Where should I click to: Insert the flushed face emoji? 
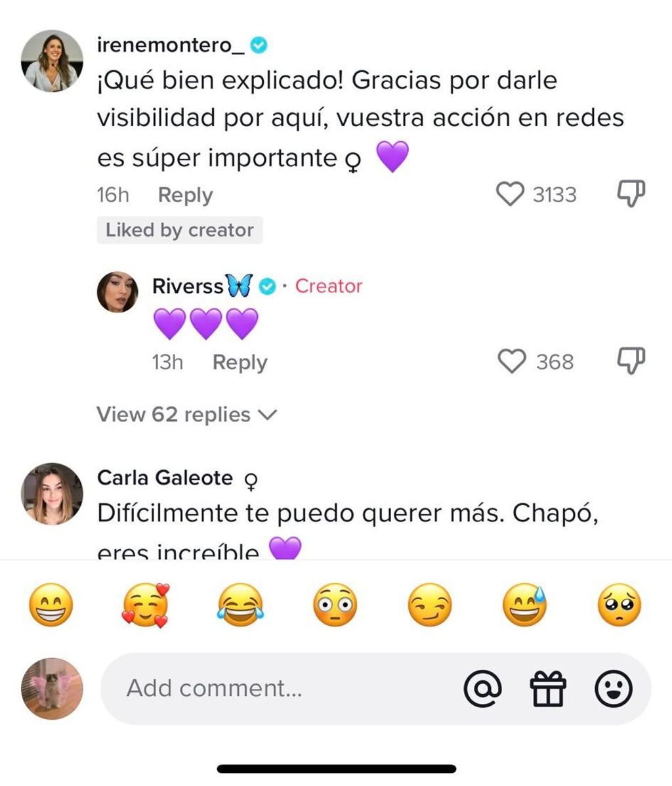(335, 604)
